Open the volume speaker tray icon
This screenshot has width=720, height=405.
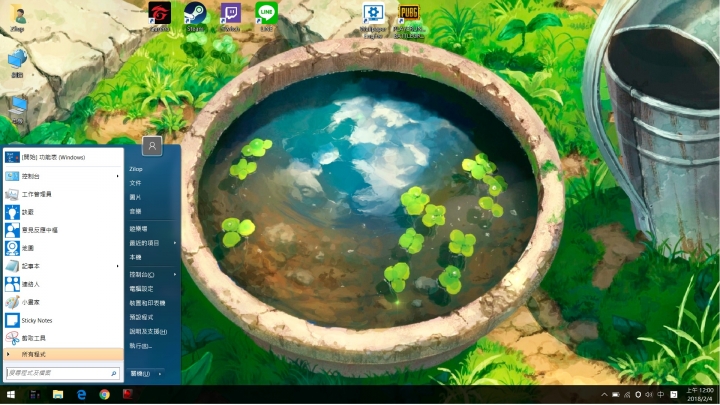click(x=649, y=394)
